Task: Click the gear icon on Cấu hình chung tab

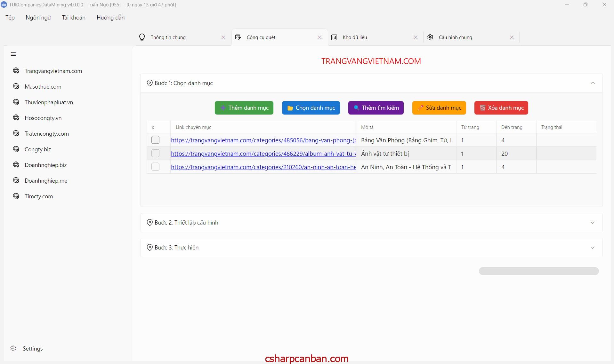Action: (x=430, y=37)
